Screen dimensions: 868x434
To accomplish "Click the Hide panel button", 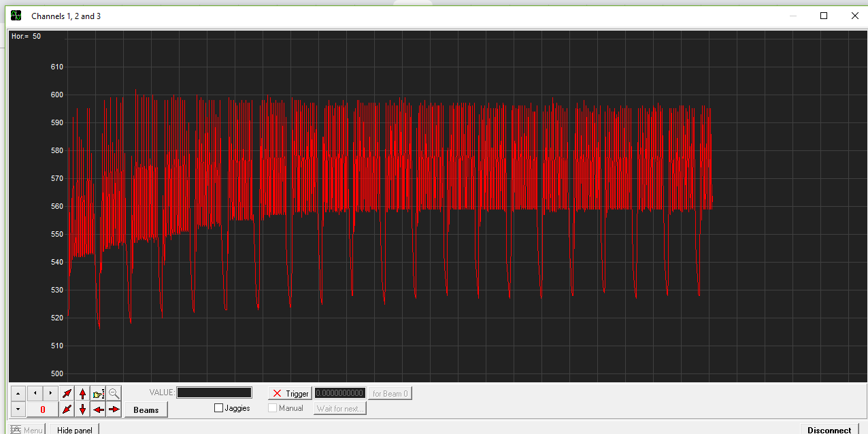I will click(75, 430).
